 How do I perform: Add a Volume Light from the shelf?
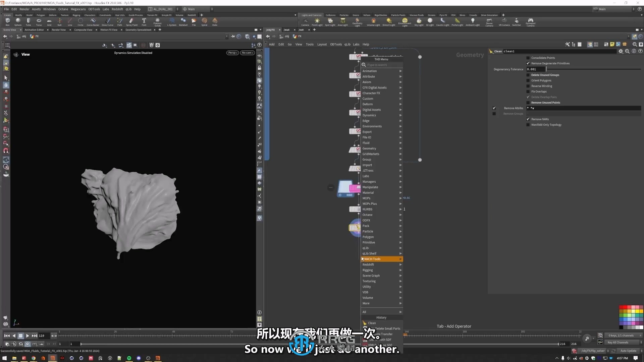(373, 22)
